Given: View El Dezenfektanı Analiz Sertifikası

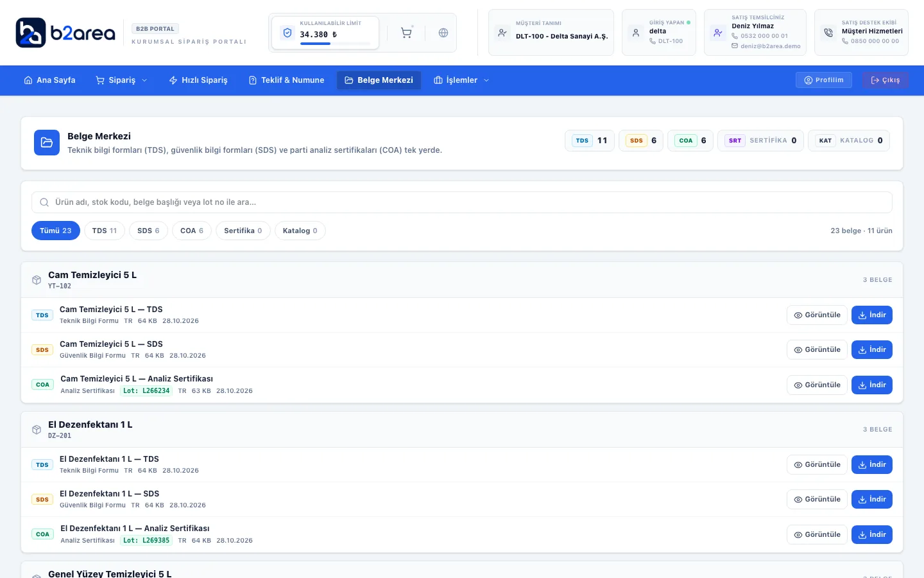Looking at the screenshot, I should [x=817, y=535].
